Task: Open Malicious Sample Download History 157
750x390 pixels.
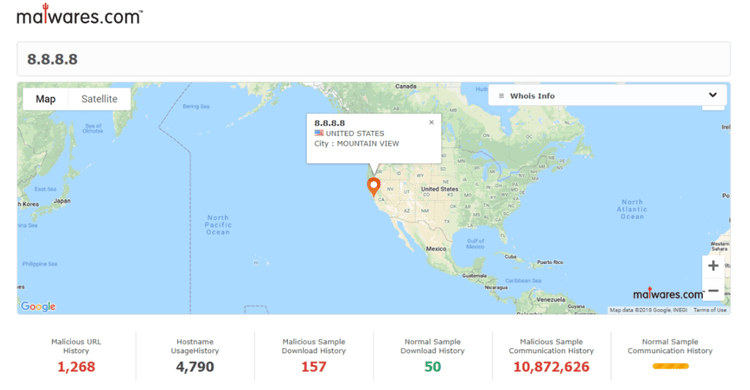Action: [x=313, y=367]
